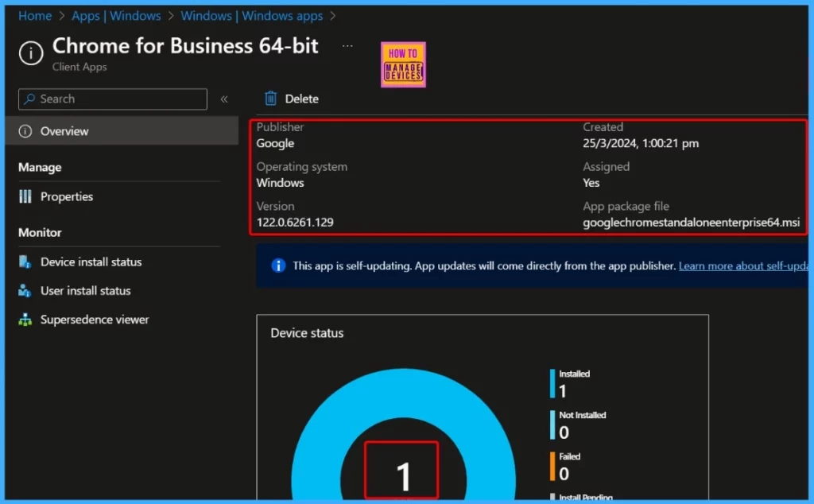
Task: Click the Failed legend entry
Action: 565,466
